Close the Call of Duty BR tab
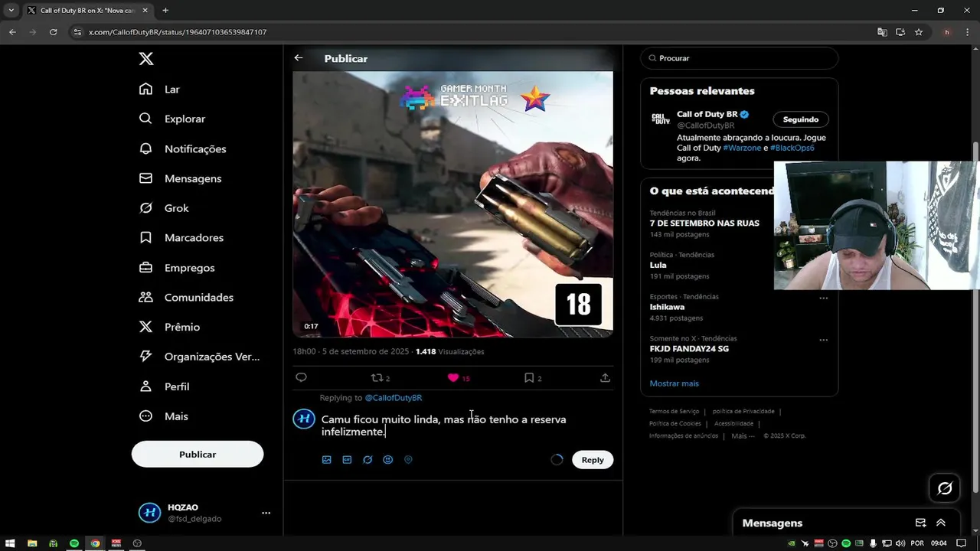Screen dimensions: 980x551 (x=146, y=11)
